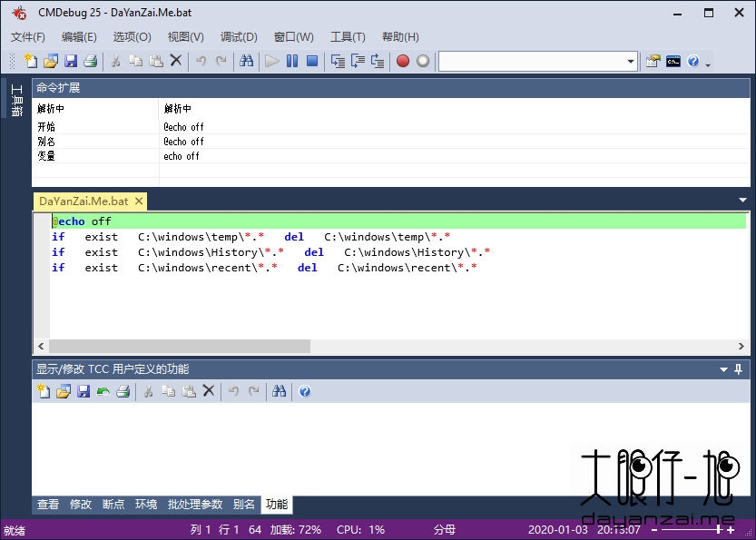Open help from the main toolbar
The image size is (756, 540).
click(693, 61)
